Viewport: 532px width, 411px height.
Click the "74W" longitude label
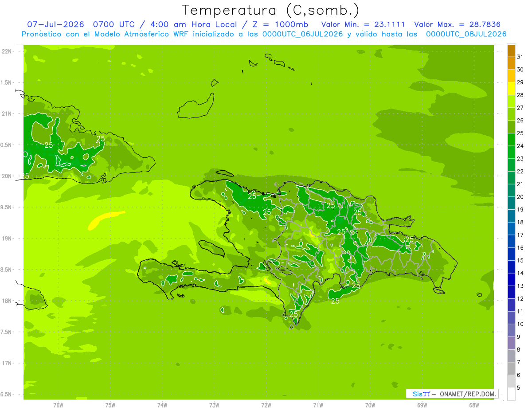[162, 405]
